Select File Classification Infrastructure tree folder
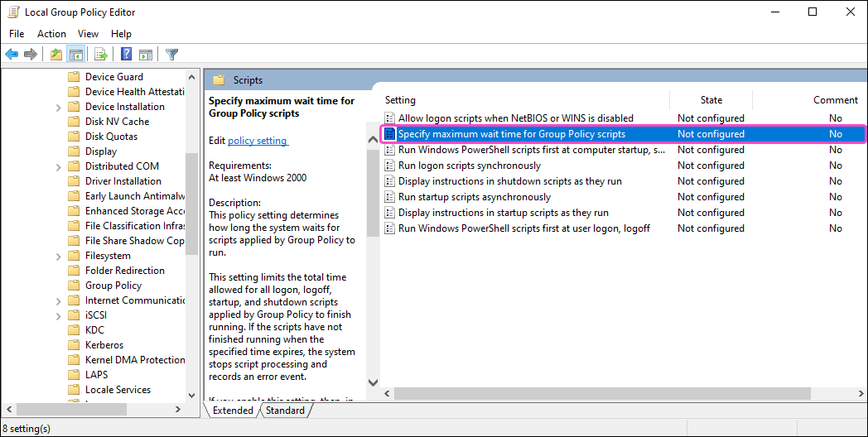The image size is (868, 437). point(134,226)
